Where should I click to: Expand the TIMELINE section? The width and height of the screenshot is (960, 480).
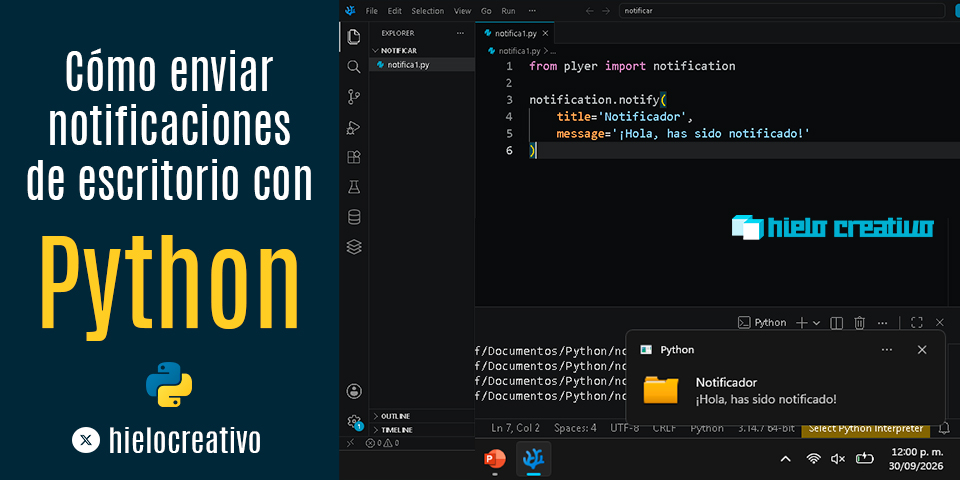coord(422,430)
